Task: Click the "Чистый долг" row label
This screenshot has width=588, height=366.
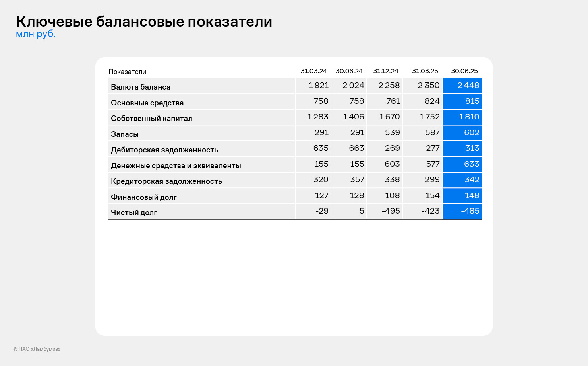Action: (134, 213)
